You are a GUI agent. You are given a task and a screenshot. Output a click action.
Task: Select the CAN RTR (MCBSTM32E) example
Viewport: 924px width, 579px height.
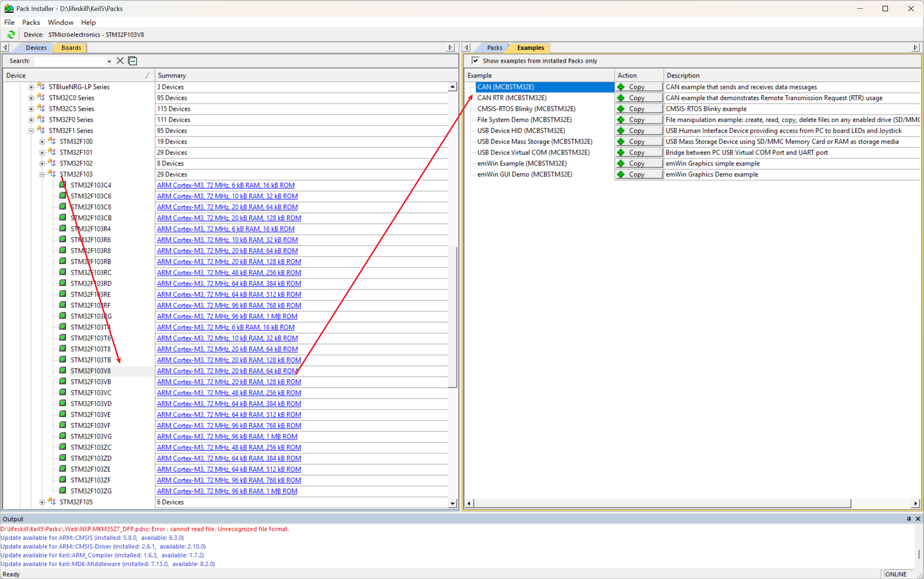coord(512,98)
